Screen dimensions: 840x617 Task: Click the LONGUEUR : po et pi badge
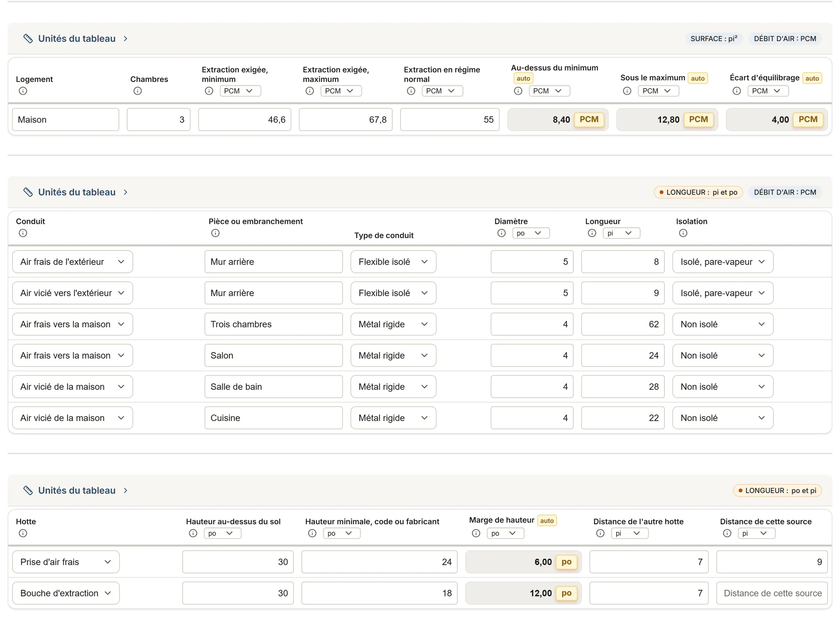pyautogui.click(x=777, y=491)
